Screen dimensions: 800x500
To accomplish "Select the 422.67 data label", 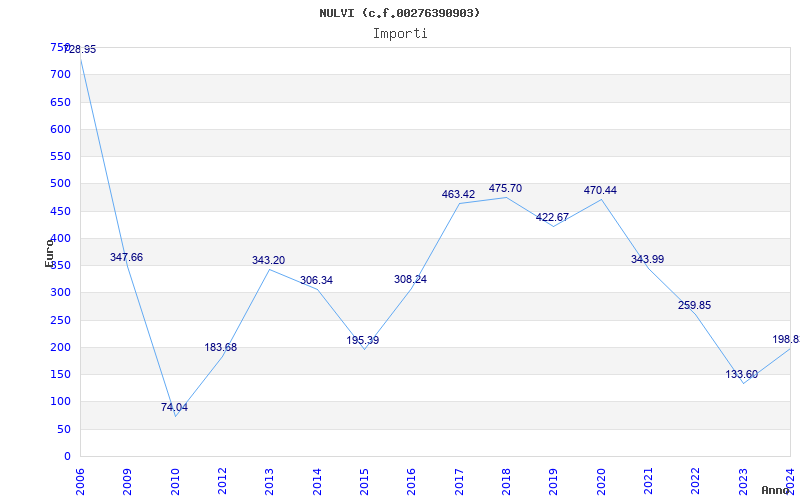I will [553, 218].
